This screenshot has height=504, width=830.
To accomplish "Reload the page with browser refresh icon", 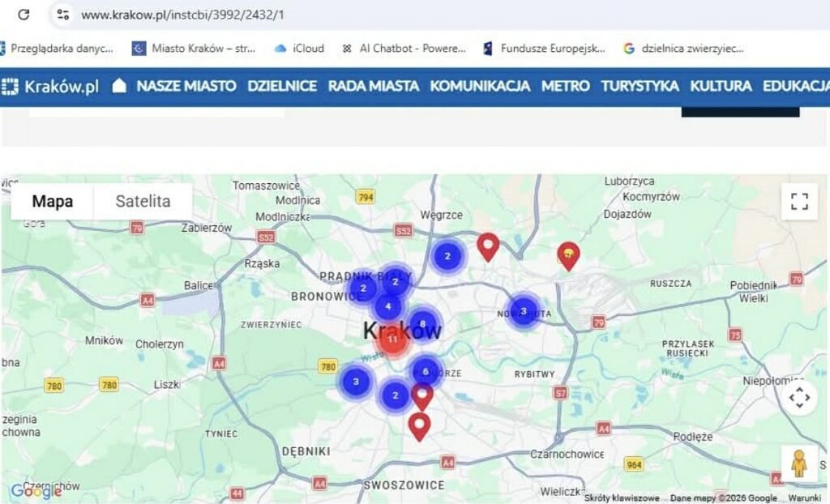I will pos(24,15).
